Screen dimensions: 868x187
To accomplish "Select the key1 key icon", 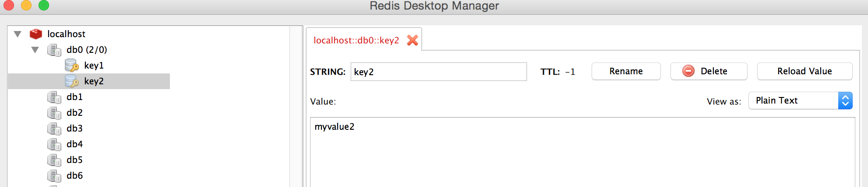I will (72, 66).
